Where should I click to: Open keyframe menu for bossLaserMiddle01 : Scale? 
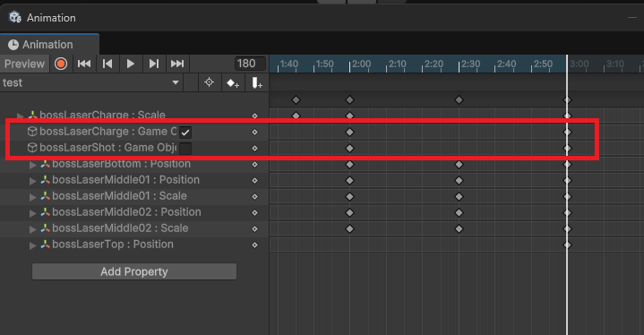point(254,197)
